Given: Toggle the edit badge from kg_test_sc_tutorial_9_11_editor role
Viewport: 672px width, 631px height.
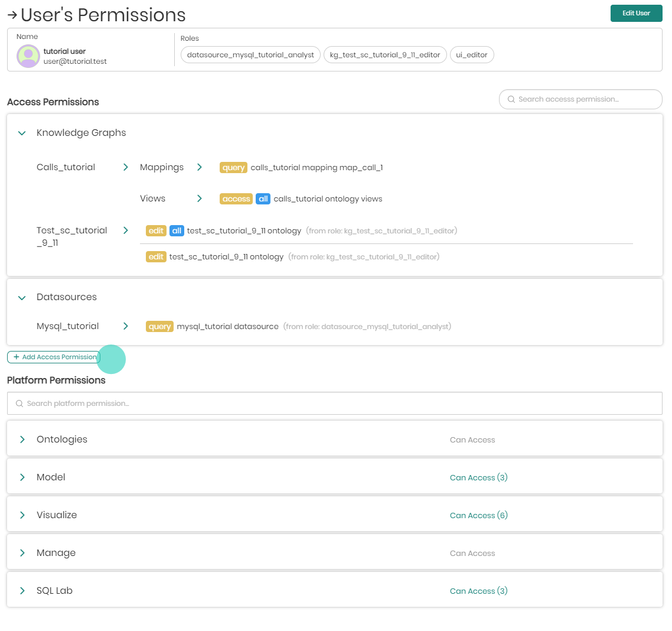Looking at the screenshot, I should [x=155, y=256].
